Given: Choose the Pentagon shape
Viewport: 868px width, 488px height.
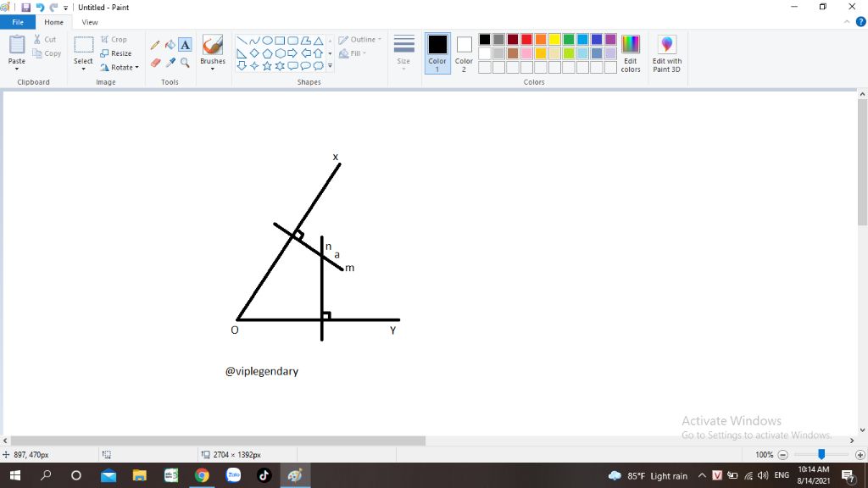Looking at the screenshot, I should tap(267, 53).
